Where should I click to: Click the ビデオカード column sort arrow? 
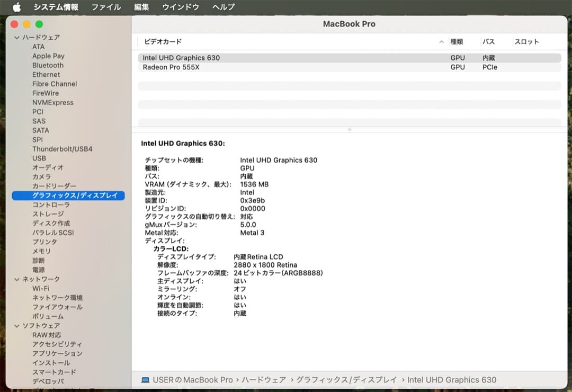click(x=441, y=42)
